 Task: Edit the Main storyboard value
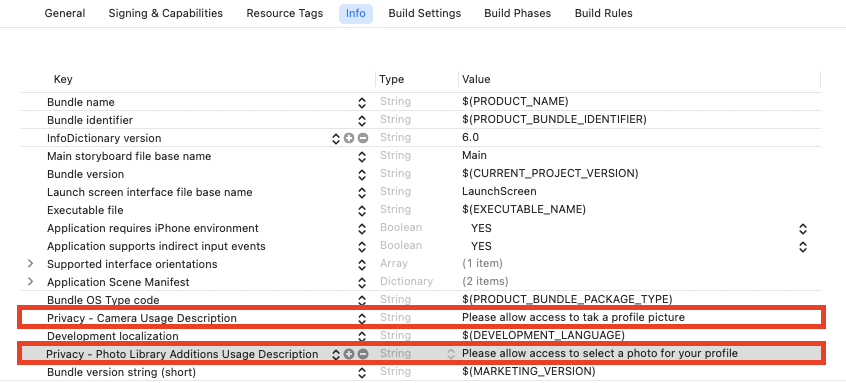click(x=474, y=155)
